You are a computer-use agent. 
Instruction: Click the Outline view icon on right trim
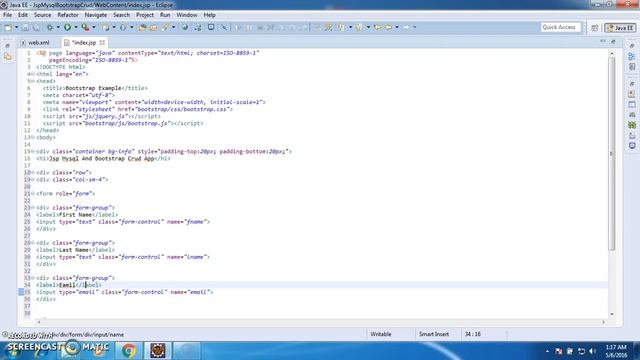pyautogui.click(x=632, y=57)
